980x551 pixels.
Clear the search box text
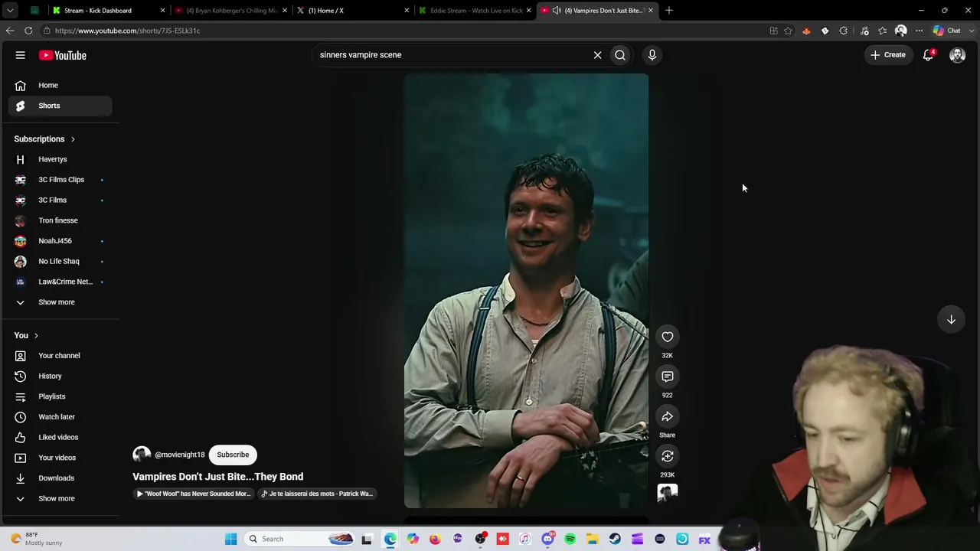[x=598, y=55]
